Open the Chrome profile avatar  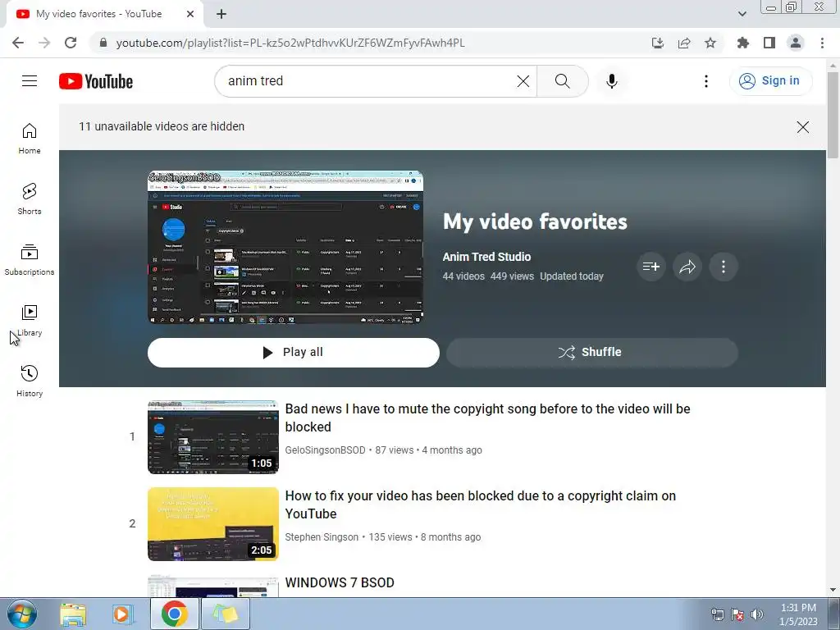(x=796, y=43)
